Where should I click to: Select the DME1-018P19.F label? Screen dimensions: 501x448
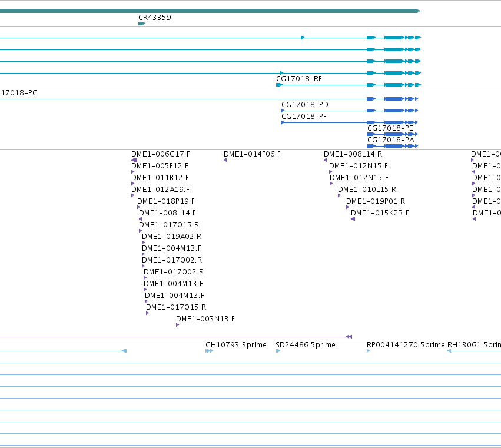[166, 202]
